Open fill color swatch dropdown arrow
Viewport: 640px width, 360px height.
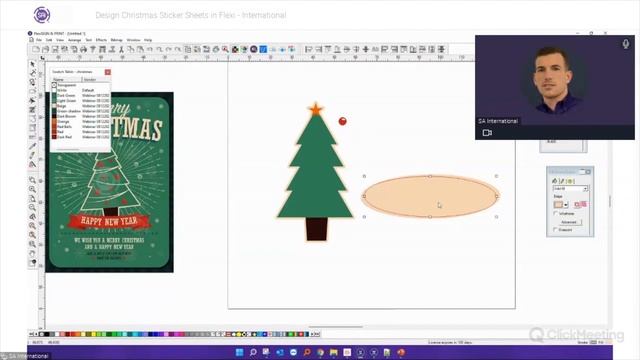click(566, 204)
